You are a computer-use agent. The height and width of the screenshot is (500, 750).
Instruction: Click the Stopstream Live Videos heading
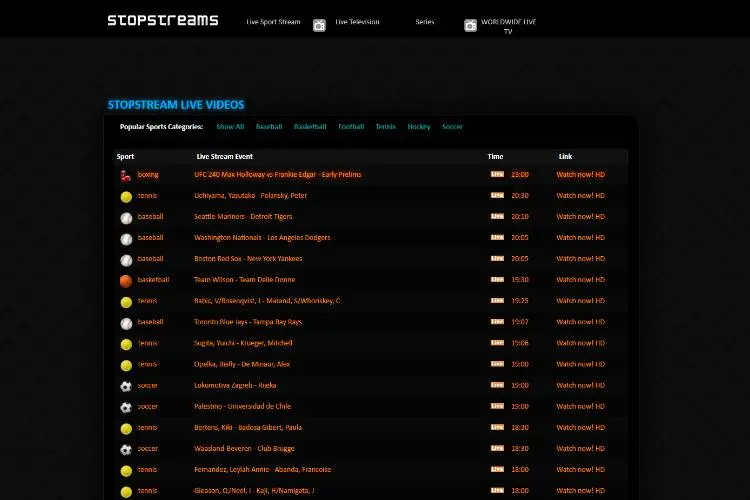click(x=176, y=105)
